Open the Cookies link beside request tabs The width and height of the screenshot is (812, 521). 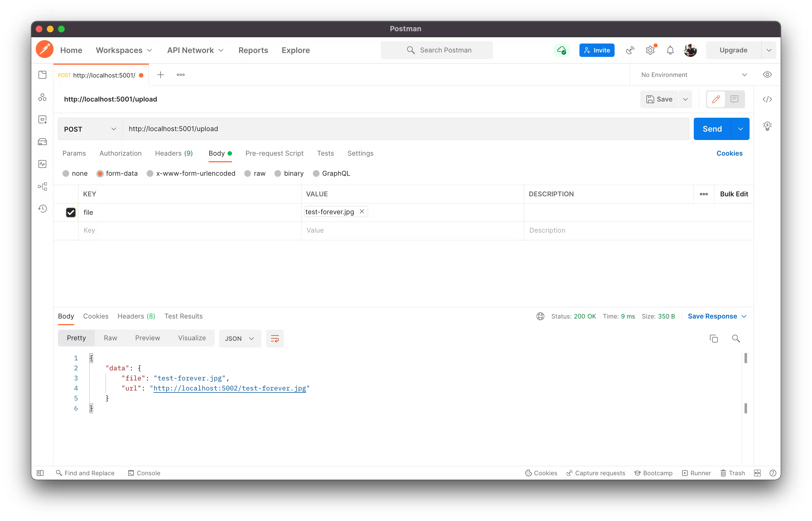[x=729, y=153]
